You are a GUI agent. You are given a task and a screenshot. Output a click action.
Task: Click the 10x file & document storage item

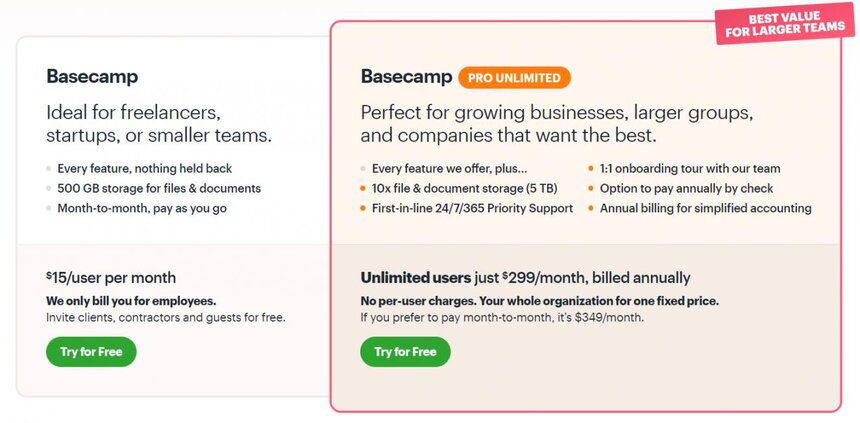(463, 188)
